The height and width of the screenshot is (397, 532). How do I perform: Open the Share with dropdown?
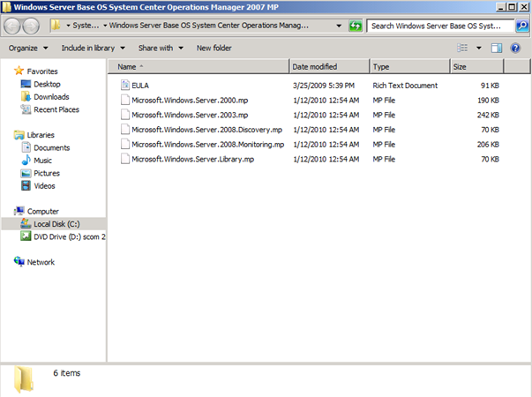[x=160, y=48]
